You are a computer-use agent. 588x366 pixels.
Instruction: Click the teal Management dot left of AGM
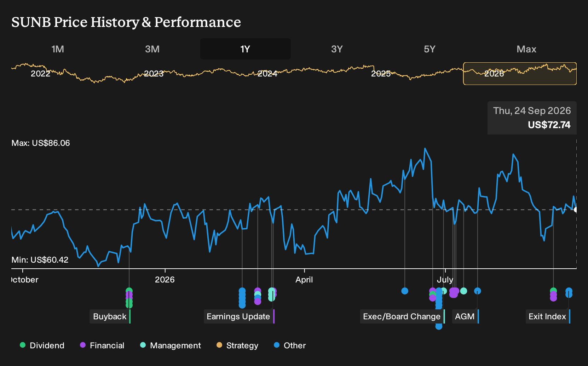click(x=463, y=291)
